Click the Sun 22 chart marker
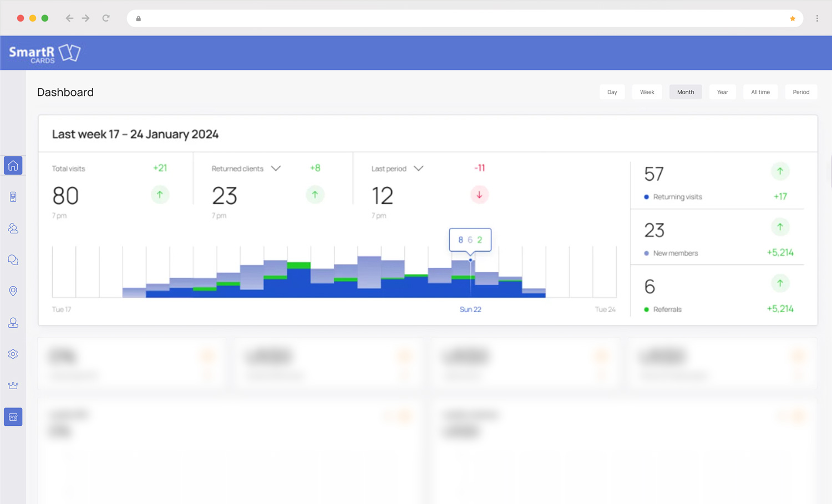Screen dimensions: 832x504 [470, 260]
